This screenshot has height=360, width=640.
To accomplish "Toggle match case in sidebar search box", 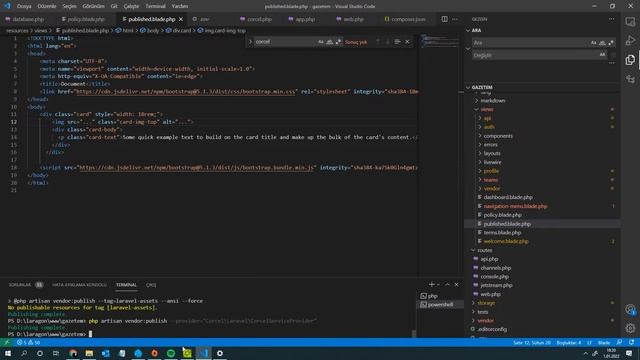I will 593,42.
